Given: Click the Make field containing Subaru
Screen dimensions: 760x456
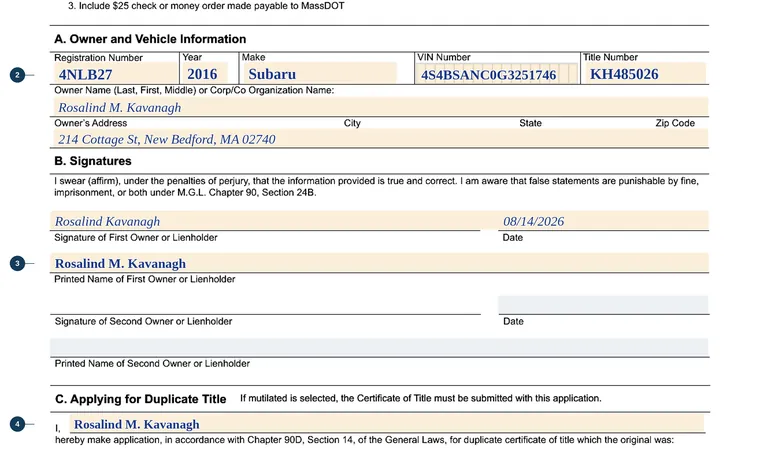Looking at the screenshot, I should (x=319, y=74).
